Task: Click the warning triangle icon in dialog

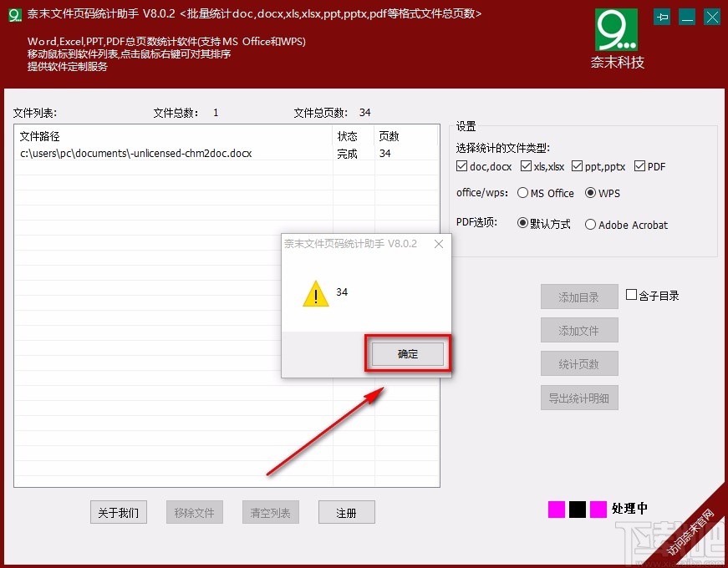Action: (x=316, y=294)
